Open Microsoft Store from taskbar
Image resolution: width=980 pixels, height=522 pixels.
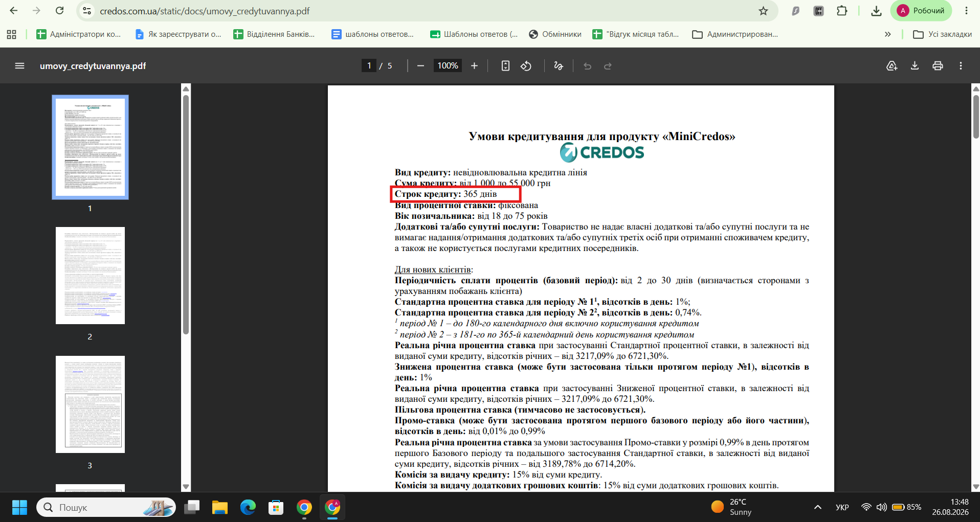click(x=276, y=507)
